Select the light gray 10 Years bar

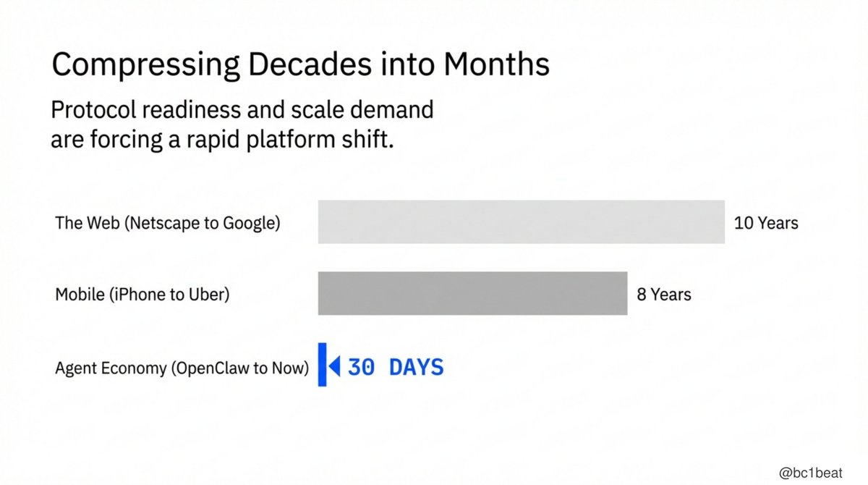coord(521,222)
